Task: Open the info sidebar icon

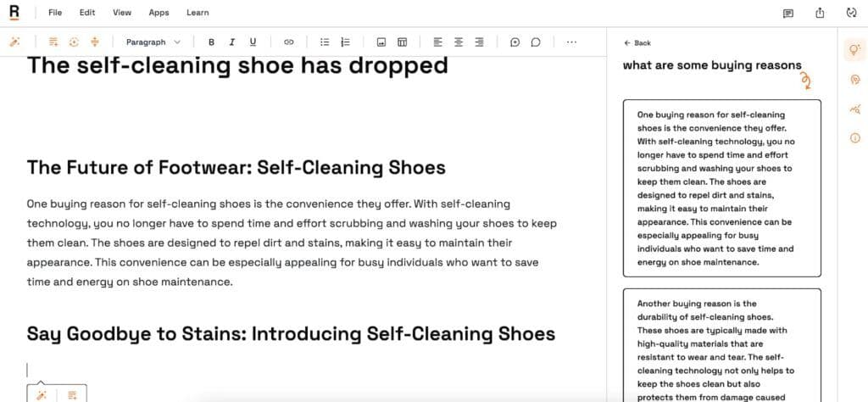Action: pyautogui.click(x=854, y=138)
